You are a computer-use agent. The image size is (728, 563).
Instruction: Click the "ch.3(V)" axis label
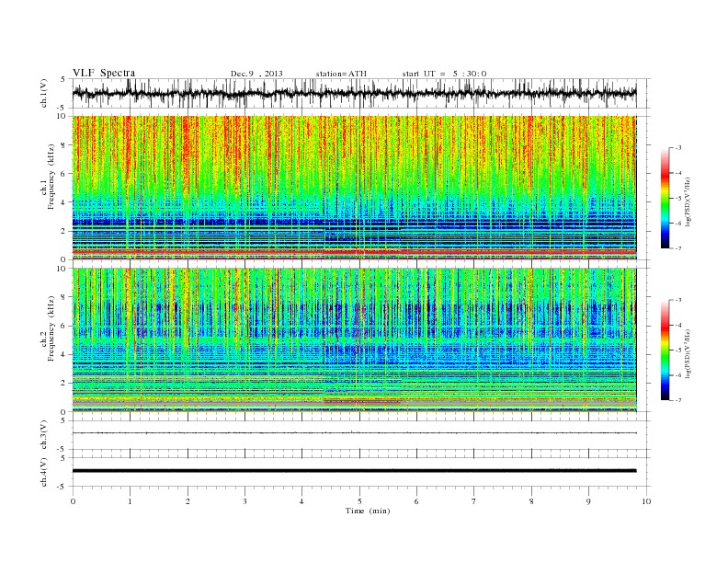click(44, 435)
